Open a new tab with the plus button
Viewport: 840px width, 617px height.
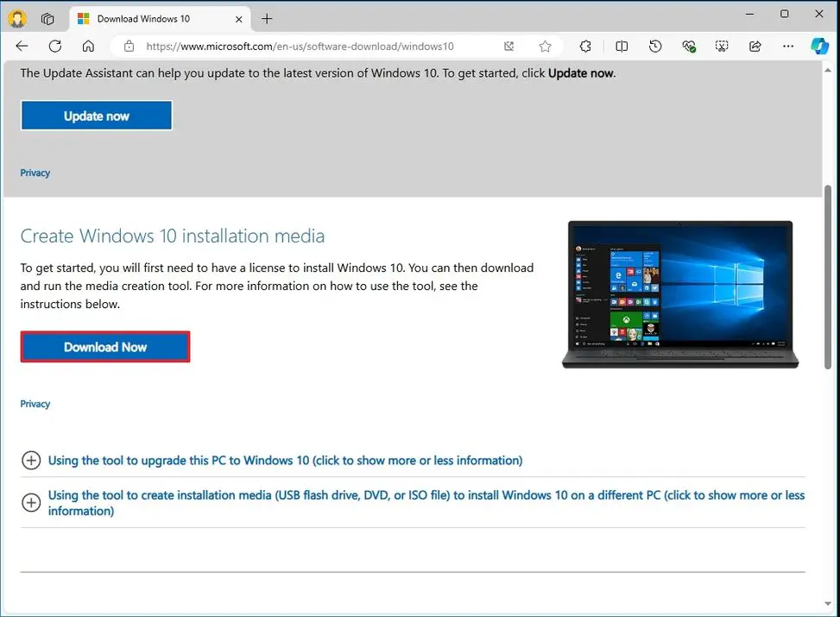coord(268,18)
